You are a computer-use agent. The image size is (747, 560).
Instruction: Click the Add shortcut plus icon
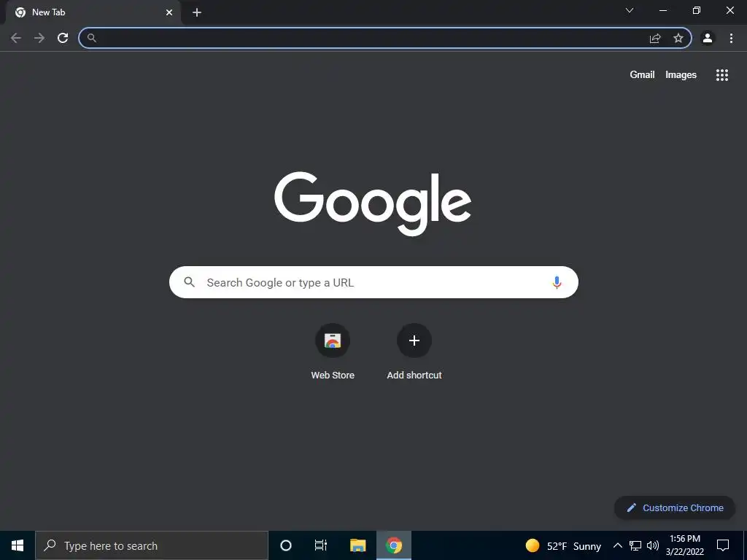[414, 341]
